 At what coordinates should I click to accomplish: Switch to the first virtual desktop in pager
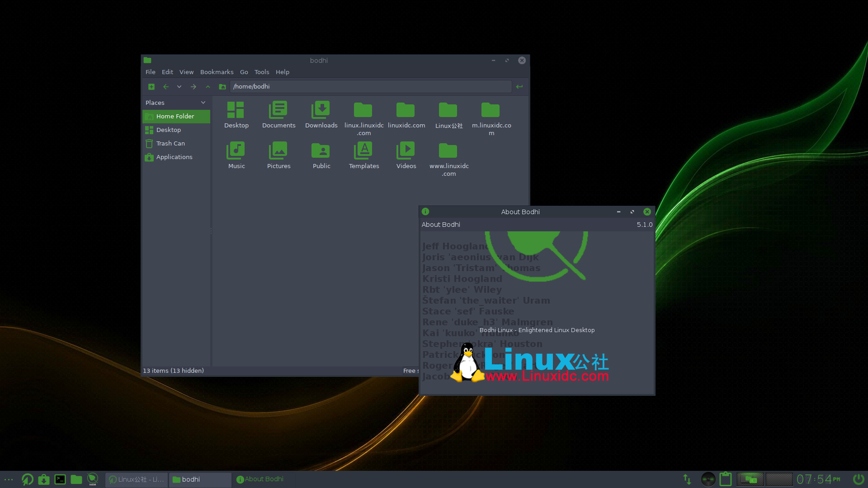[x=750, y=479]
